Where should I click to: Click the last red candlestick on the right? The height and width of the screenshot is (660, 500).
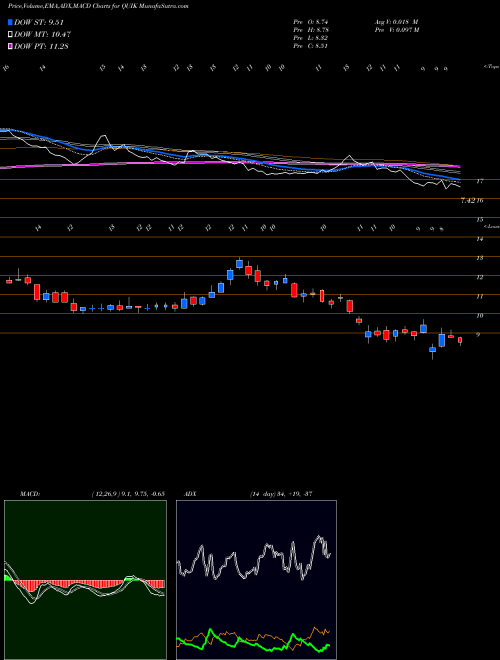(460, 340)
